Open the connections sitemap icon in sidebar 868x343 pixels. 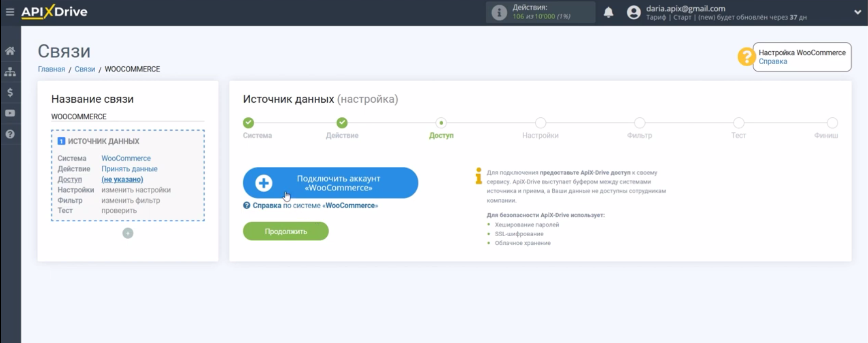click(x=10, y=72)
